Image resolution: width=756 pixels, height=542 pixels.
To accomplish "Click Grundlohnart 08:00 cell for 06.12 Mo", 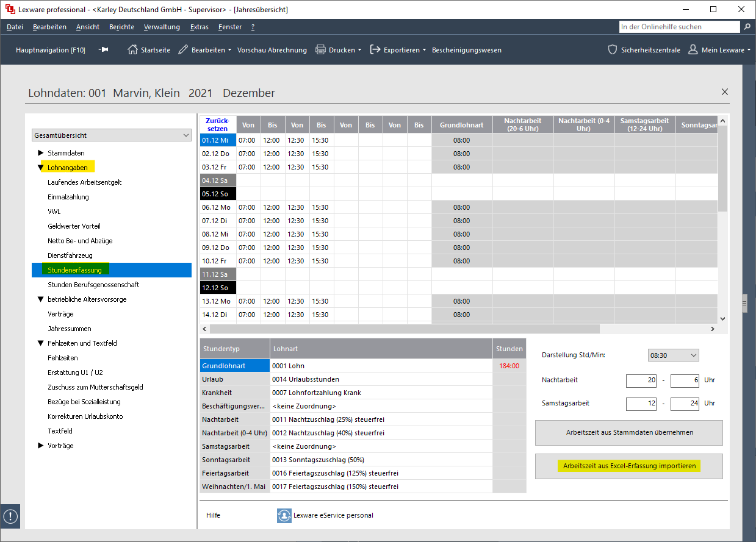I will coord(462,207).
